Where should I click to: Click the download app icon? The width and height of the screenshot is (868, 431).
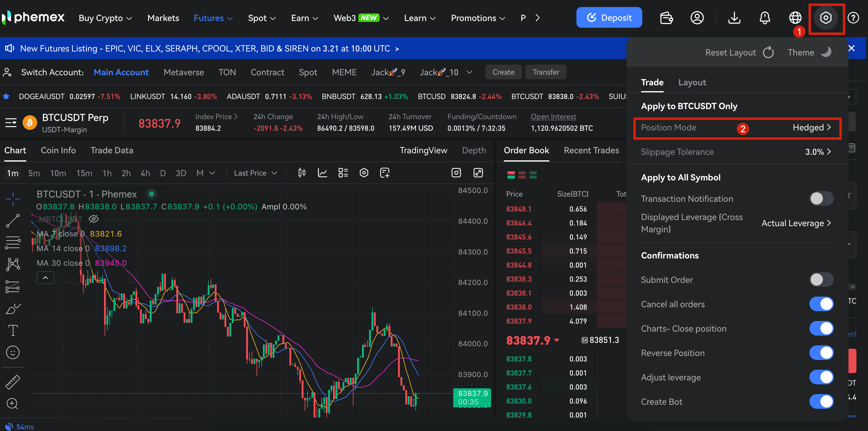click(x=734, y=18)
